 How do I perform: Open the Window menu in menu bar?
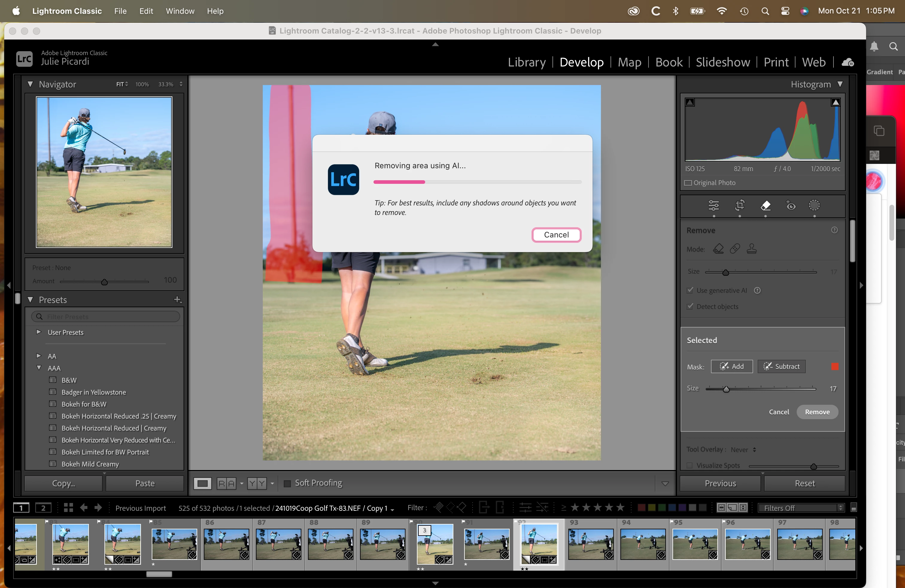[x=180, y=11]
